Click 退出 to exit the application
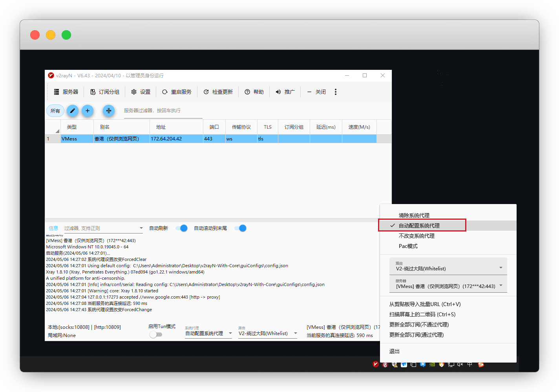The width and height of the screenshot is (559, 392). (394, 351)
